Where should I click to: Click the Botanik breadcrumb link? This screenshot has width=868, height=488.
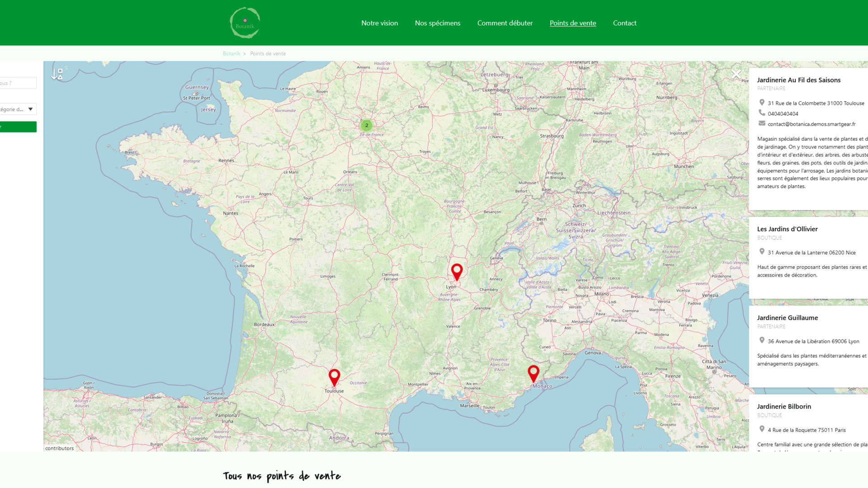[x=231, y=53]
